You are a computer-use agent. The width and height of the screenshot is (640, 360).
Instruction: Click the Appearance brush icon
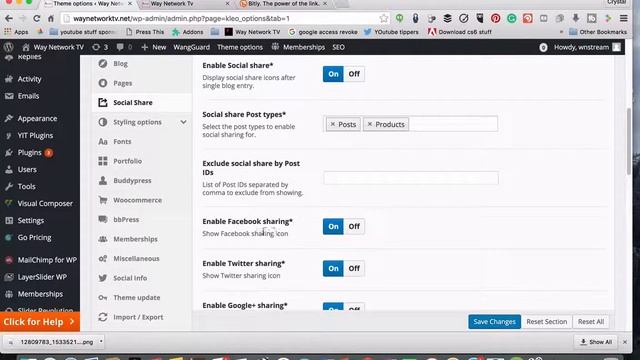click(x=9, y=118)
